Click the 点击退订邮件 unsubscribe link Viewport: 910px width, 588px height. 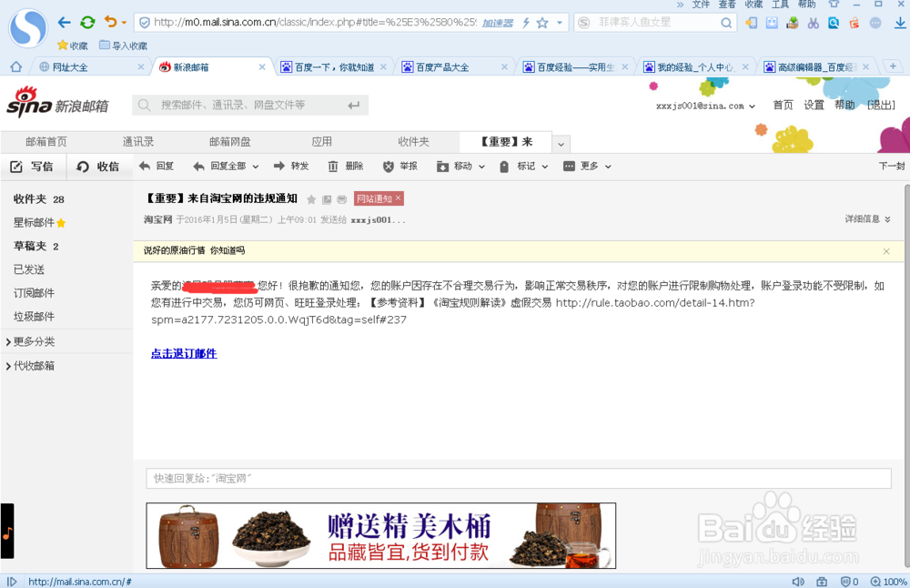coord(184,353)
